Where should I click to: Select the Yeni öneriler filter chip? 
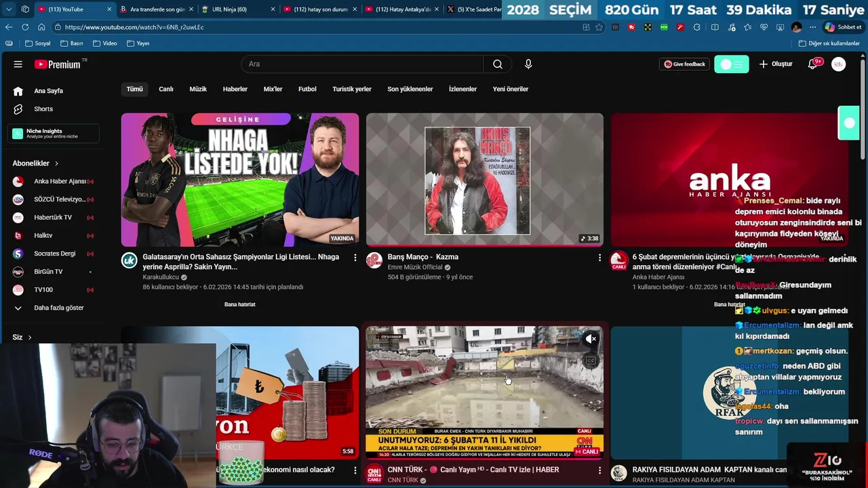point(511,89)
